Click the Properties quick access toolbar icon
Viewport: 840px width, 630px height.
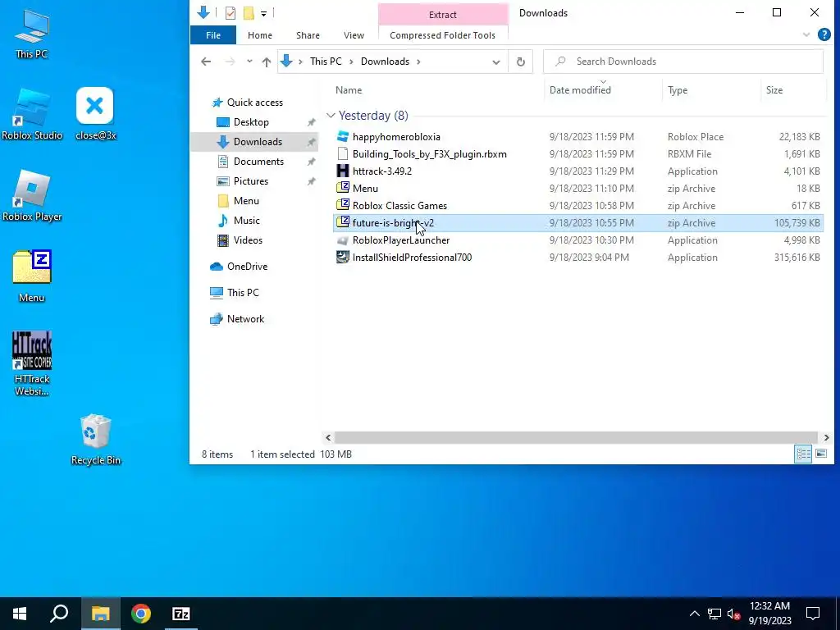(x=231, y=13)
